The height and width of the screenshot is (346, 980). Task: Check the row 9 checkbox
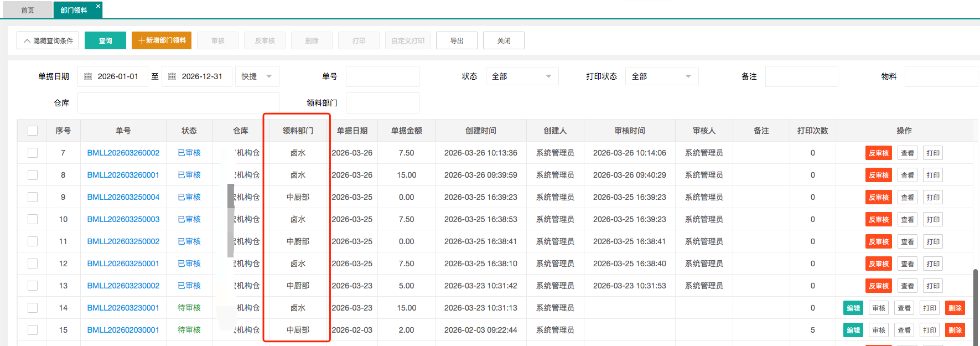pos(33,197)
